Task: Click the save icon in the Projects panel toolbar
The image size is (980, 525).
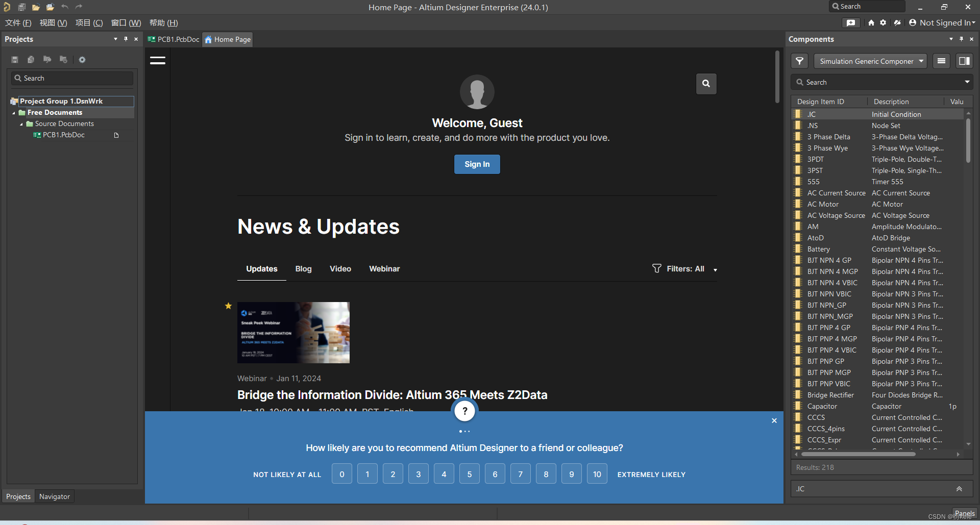Action: tap(15, 60)
